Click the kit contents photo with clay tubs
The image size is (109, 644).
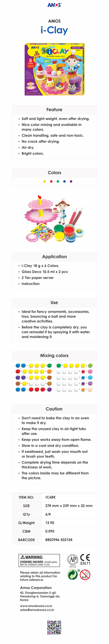(x=54, y=218)
